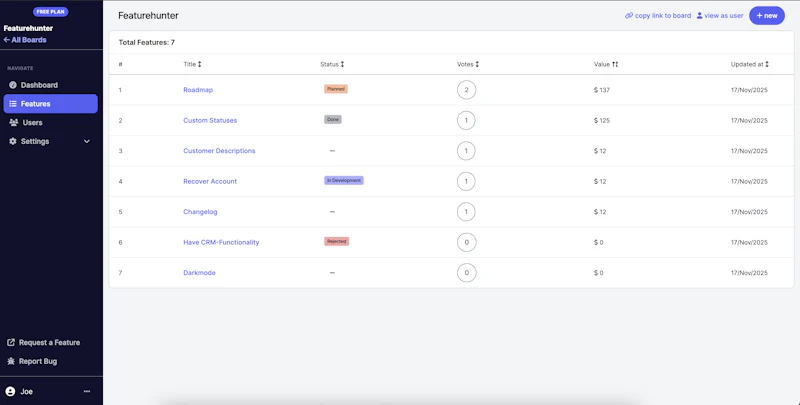Open Report Bug link
800x405 pixels.
32,361
